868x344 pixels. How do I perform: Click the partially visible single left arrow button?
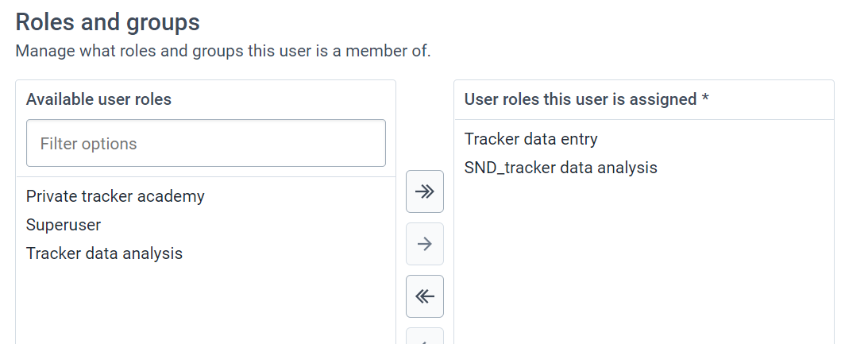click(x=425, y=336)
